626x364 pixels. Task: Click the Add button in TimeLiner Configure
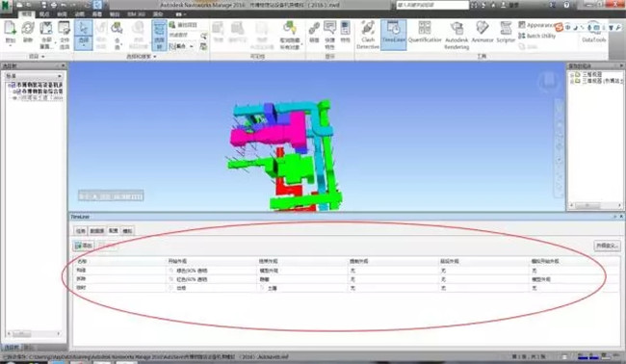84,246
